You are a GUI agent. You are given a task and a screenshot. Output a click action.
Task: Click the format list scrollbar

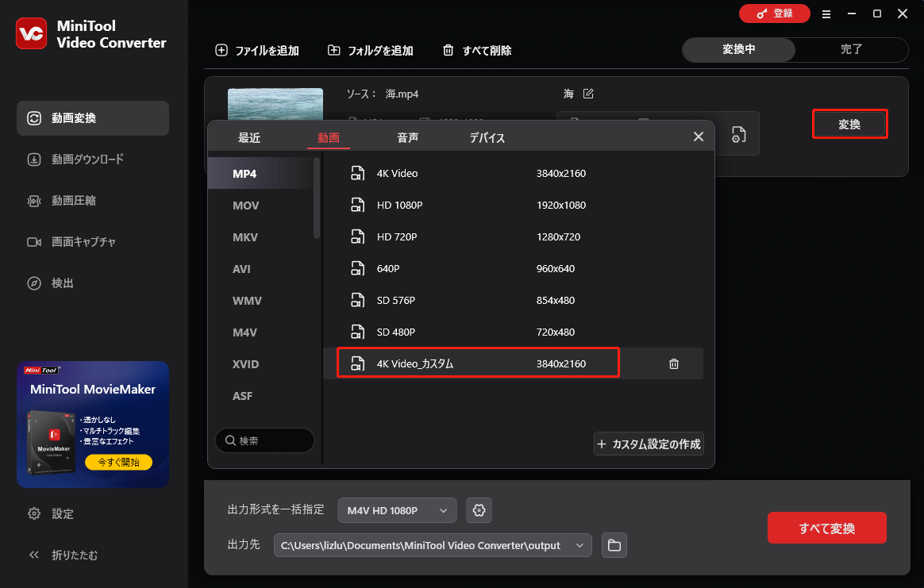(317, 198)
